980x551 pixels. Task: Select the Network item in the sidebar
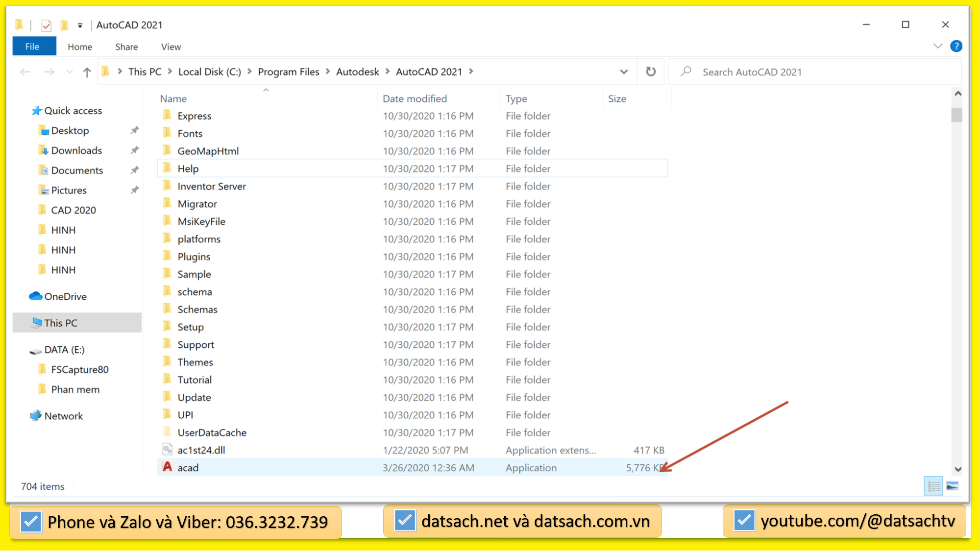(63, 415)
